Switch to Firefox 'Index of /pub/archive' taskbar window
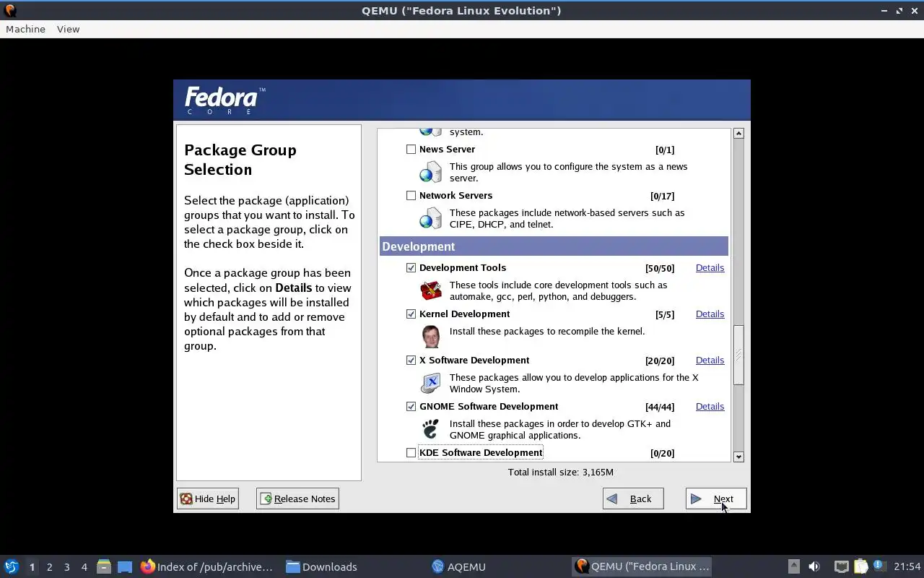Image resolution: width=924 pixels, height=578 pixels. coord(208,566)
